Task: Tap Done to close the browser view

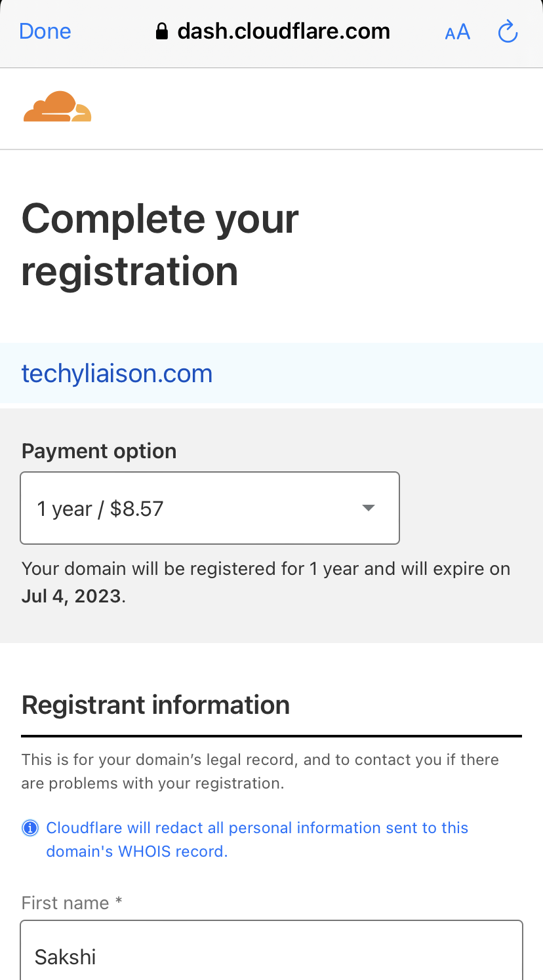Action: click(x=45, y=31)
